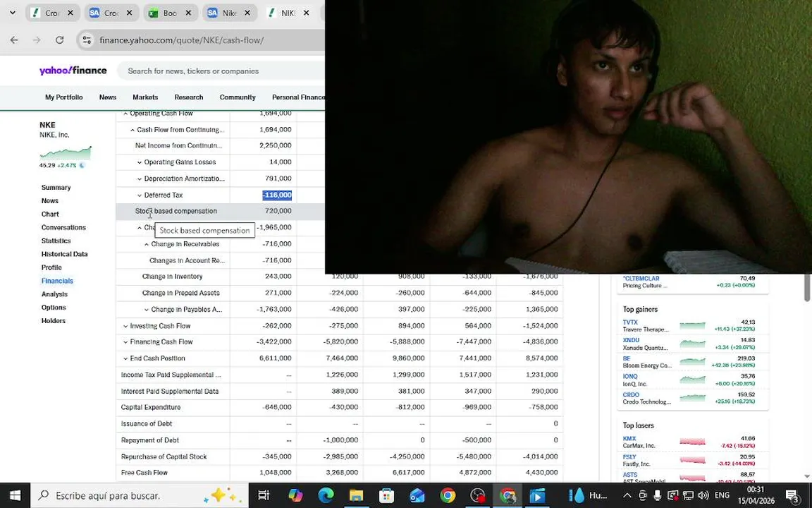This screenshot has width=812, height=508.
Task: Expand the Investing Cash Flow row
Action: pos(125,326)
